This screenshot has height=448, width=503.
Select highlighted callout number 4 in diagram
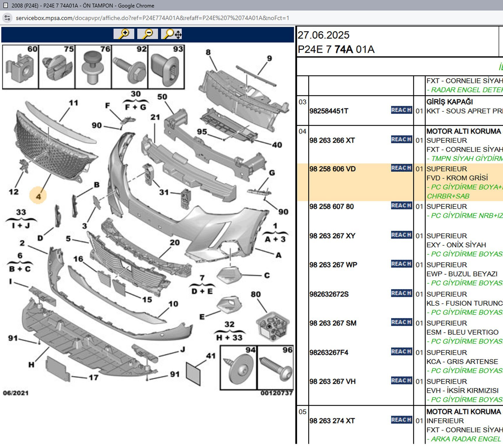[38, 196]
